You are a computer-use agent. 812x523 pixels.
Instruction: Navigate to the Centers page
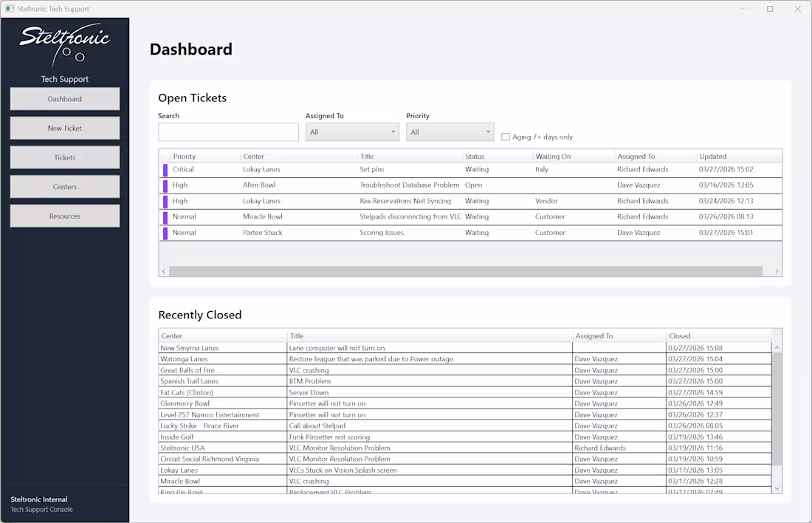(64, 187)
